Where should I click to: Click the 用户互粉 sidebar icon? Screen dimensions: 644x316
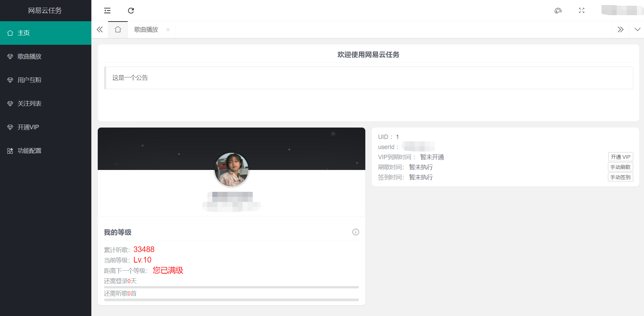pos(10,80)
